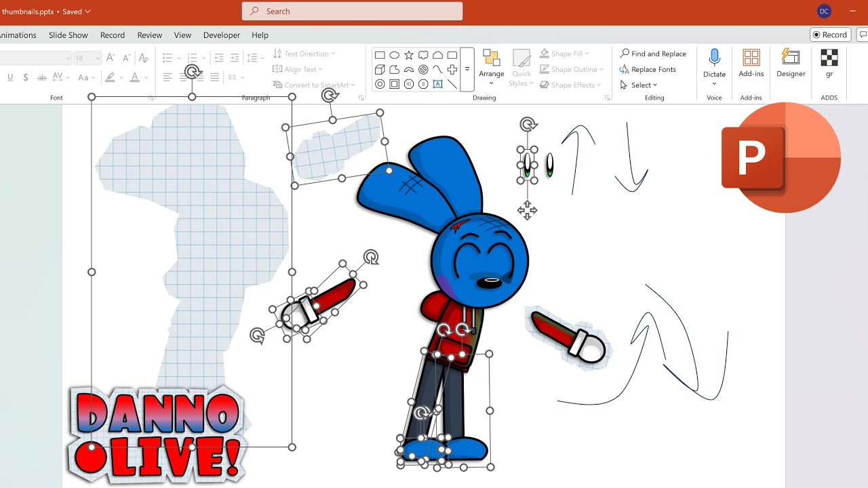Set paragraph to Justify alignment
868x488 pixels.
214,77
